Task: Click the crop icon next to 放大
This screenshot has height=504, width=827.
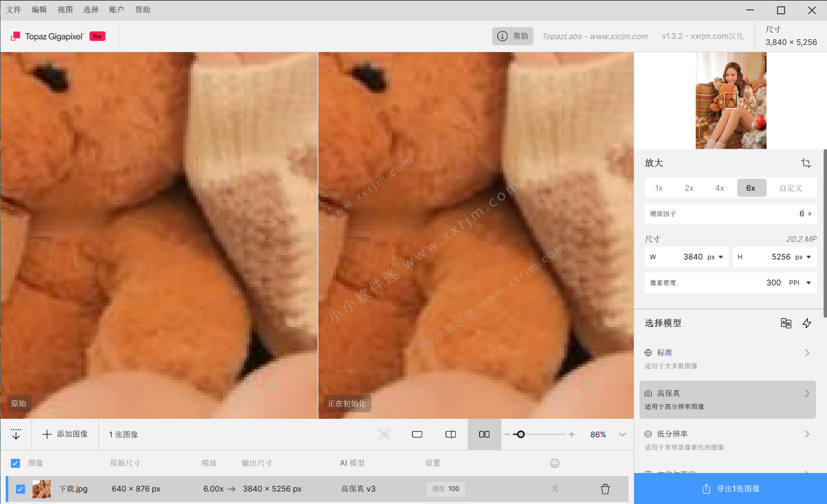Action: (x=806, y=163)
